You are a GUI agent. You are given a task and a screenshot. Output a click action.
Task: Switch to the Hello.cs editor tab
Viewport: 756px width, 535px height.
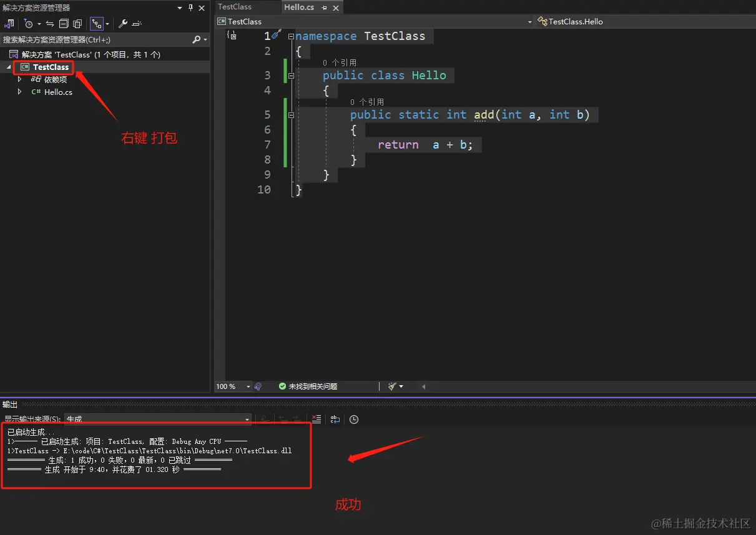(299, 7)
